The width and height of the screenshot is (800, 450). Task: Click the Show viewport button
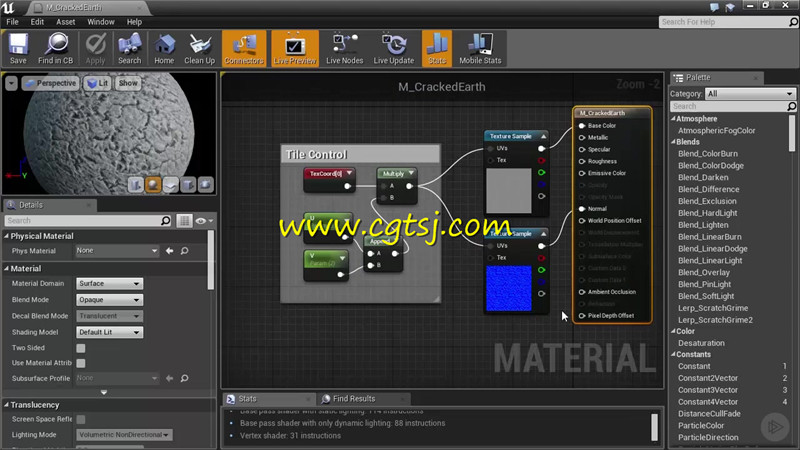(x=128, y=83)
